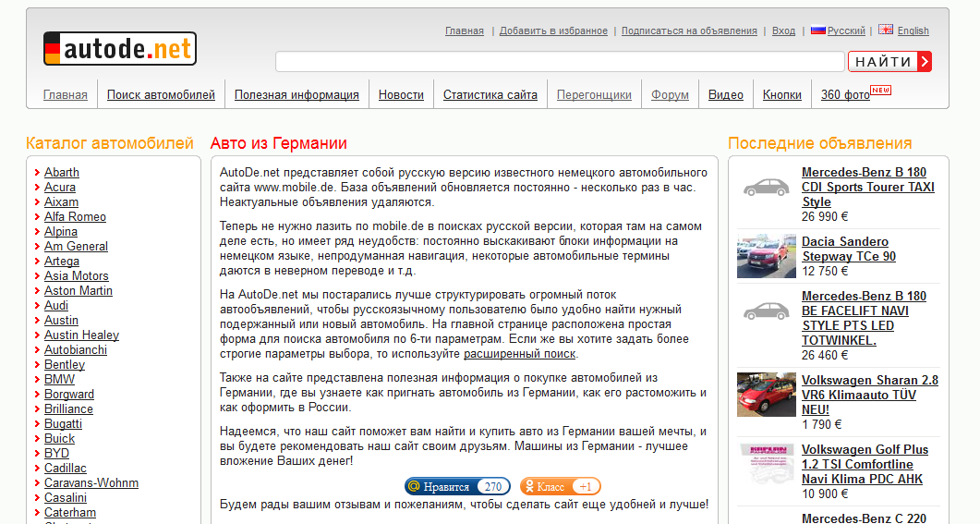The width and height of the screenshot is (980, 524).
Task: Follow the расширенный поиск link
Action: click(519, 354)
